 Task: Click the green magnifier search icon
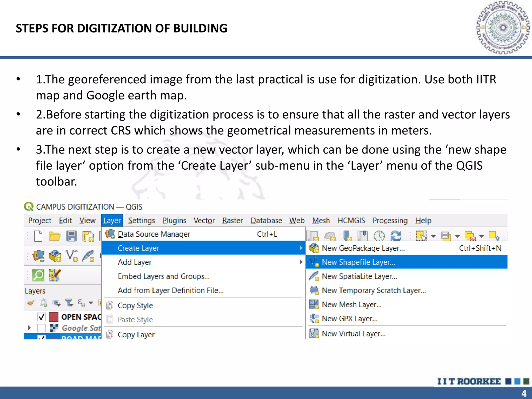[x=38, y=275]
